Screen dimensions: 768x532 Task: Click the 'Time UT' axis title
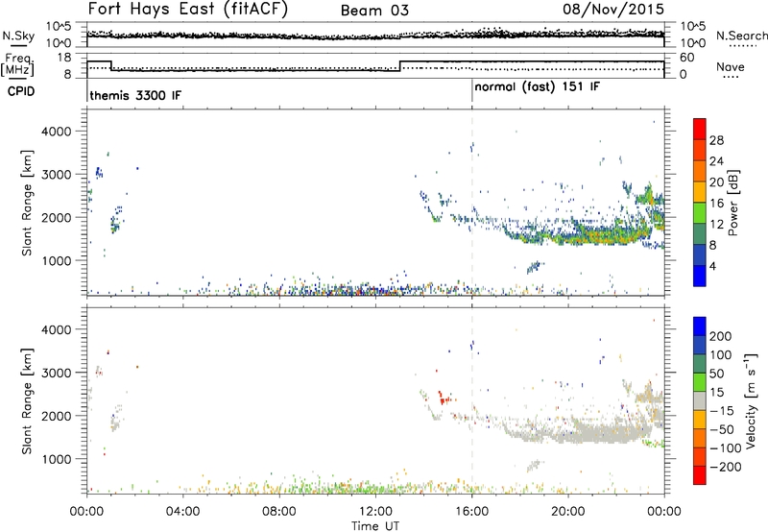(375, 526)
